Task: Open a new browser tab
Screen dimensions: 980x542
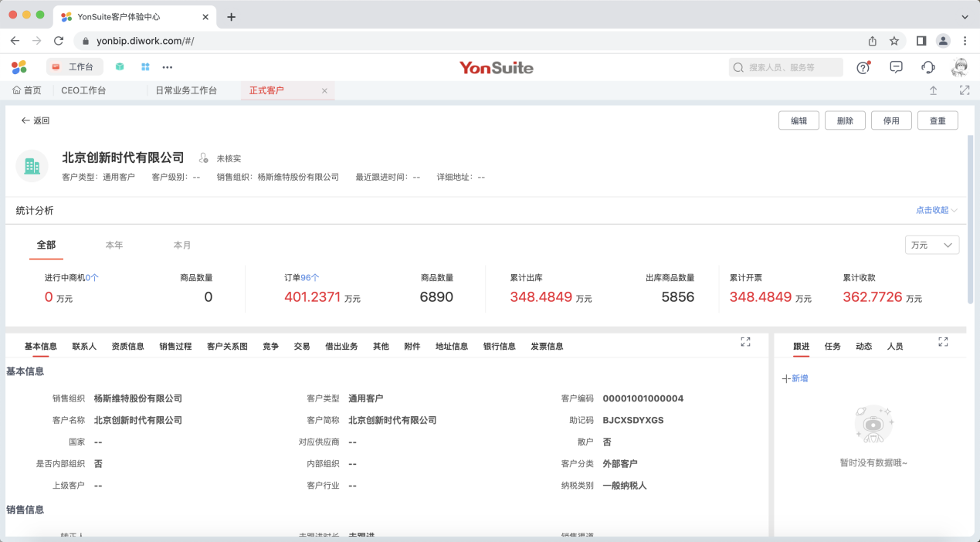Action: tap(231, 17)
